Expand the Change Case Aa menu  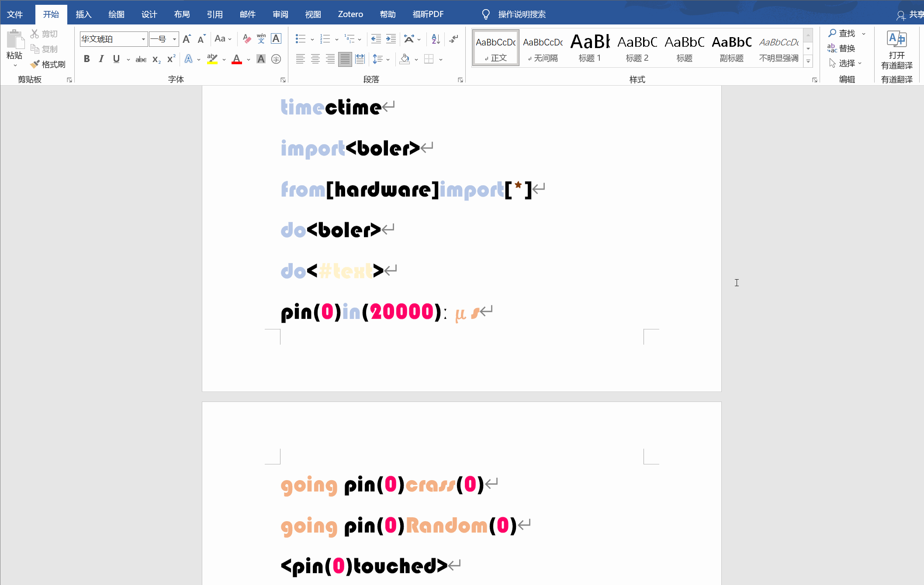223,39
